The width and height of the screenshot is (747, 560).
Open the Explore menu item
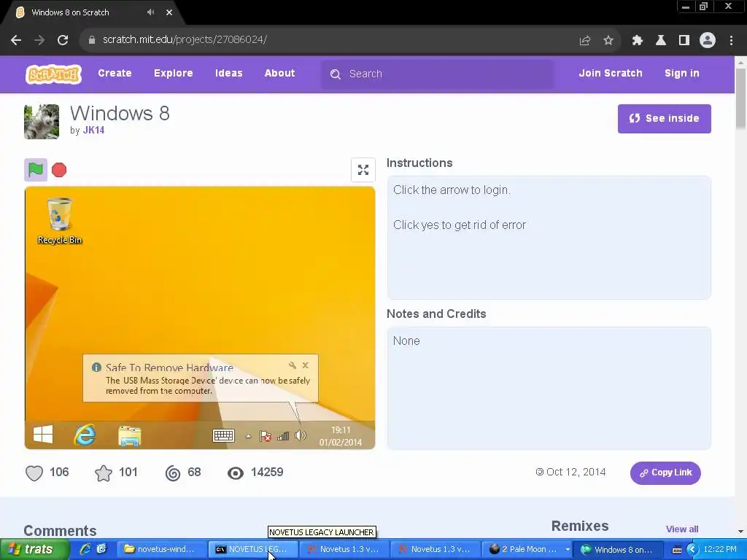coord(174,74)
